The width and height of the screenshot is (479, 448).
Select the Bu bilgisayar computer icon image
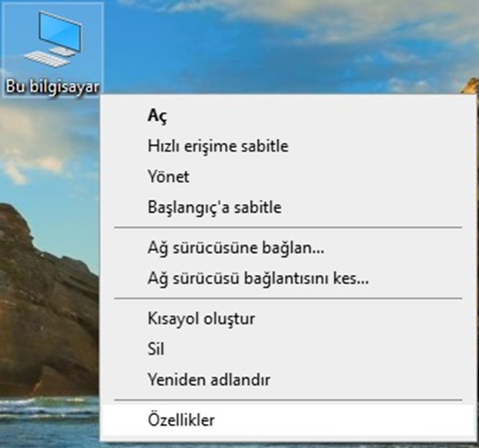click(x=53, y=39)
